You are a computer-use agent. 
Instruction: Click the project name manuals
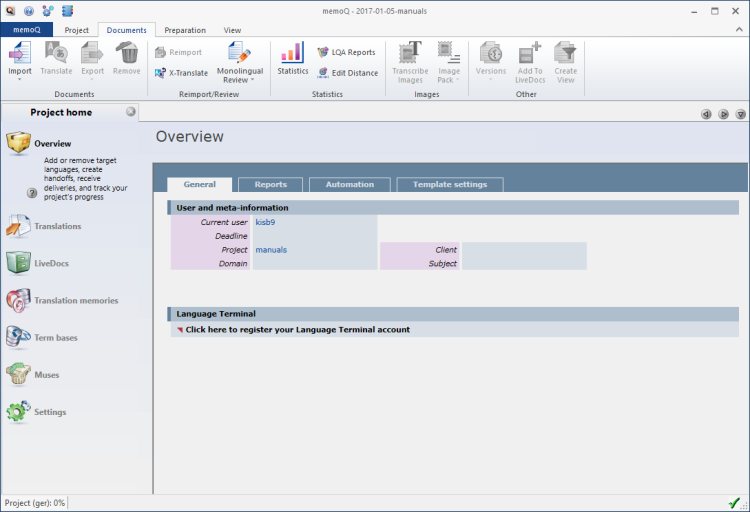(x=271, y=250)
